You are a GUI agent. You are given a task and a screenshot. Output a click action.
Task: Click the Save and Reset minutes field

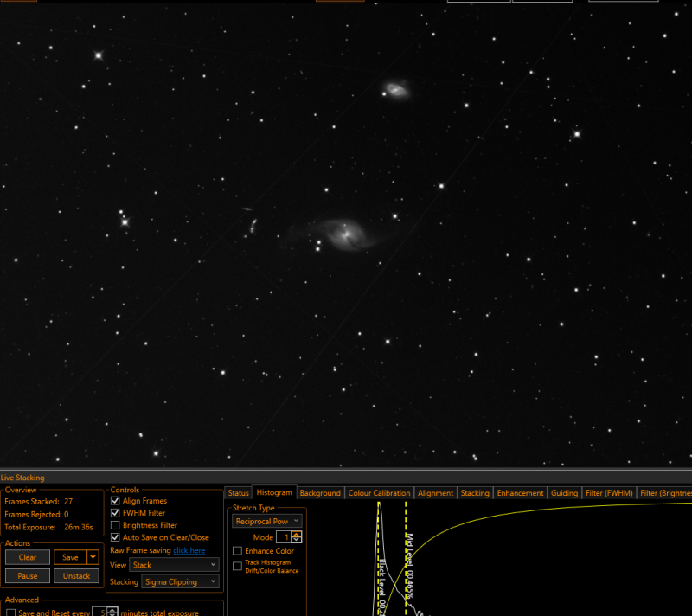(99, 613)
